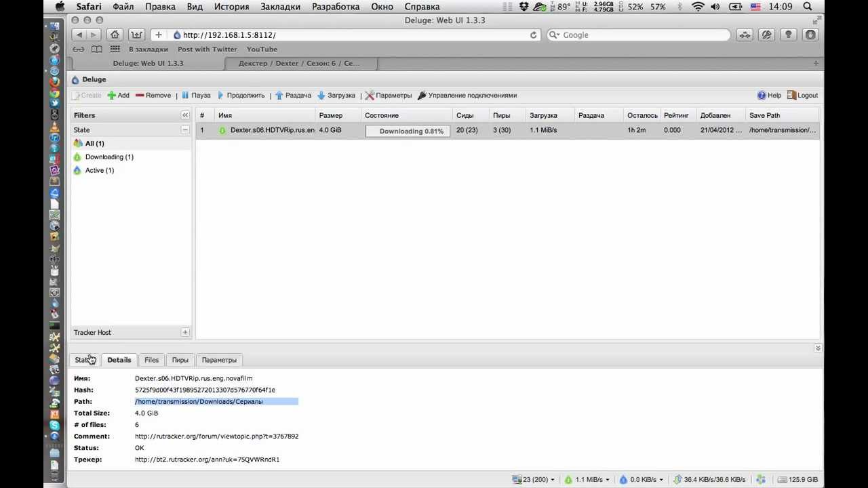
Task: Click the Add torrent button
Action: tap(118, 96)
